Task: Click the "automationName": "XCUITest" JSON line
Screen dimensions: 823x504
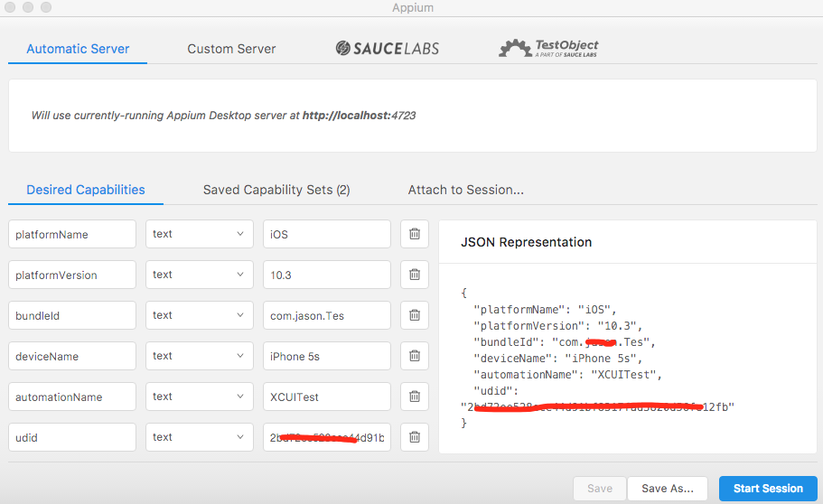Action: click(568, 375)
